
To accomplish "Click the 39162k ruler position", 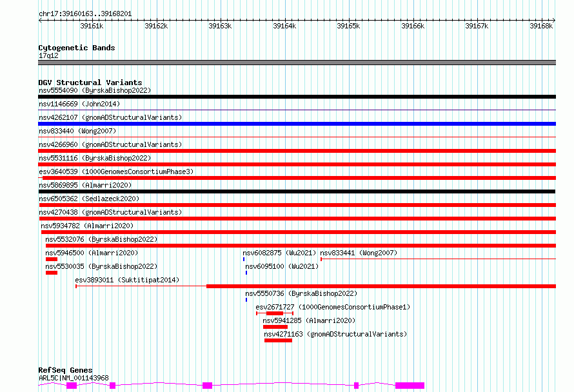I will point(156,26).
